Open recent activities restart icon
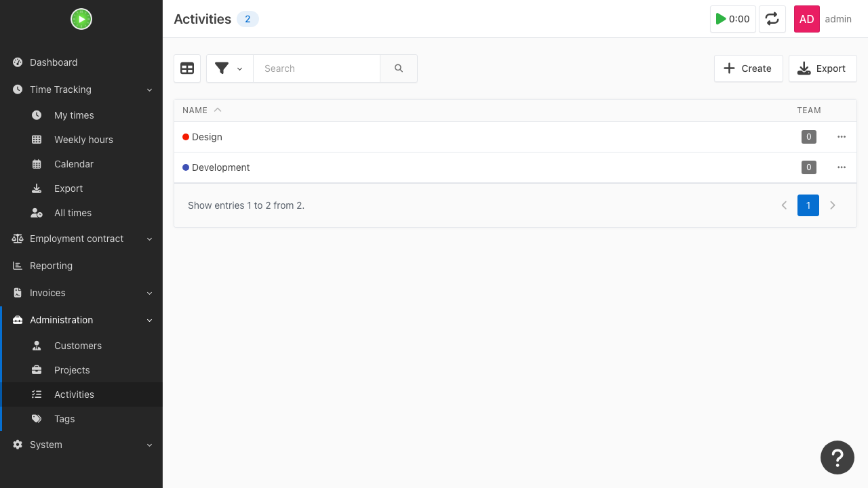The width and height of the screenshot is (868, 488). [772, 19]
